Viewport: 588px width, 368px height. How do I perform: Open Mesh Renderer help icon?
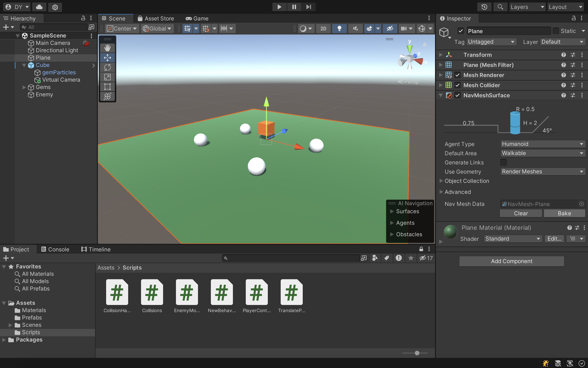563,75
